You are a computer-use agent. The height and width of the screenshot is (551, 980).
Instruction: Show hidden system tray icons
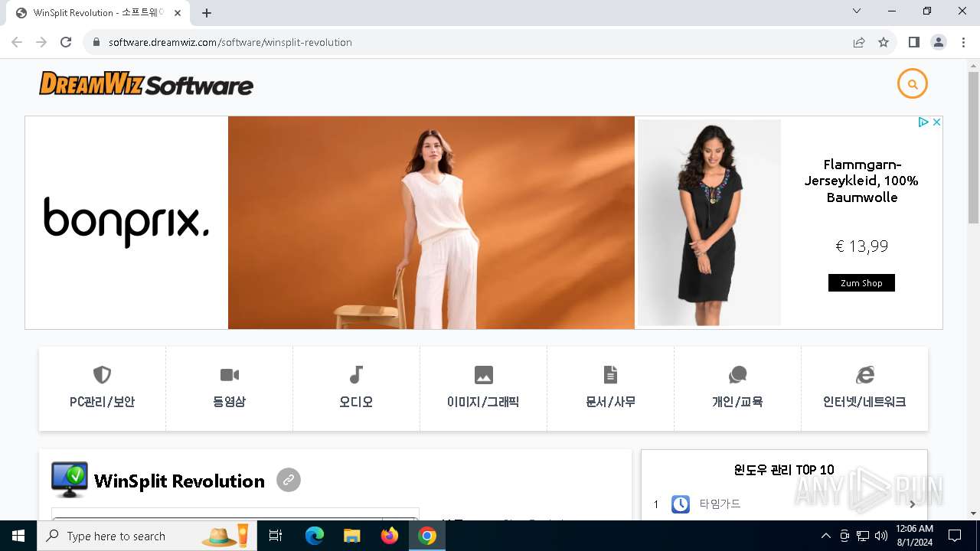[x=825, y=536]
